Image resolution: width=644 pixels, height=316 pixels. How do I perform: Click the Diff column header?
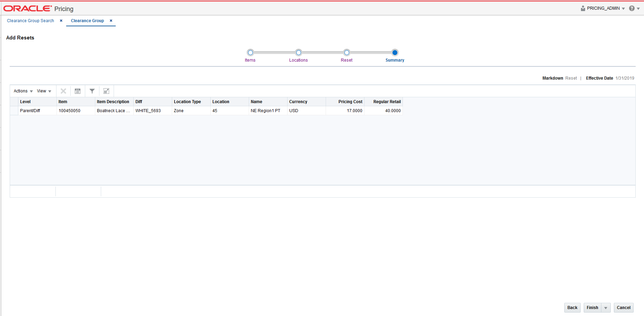(153, 102)
